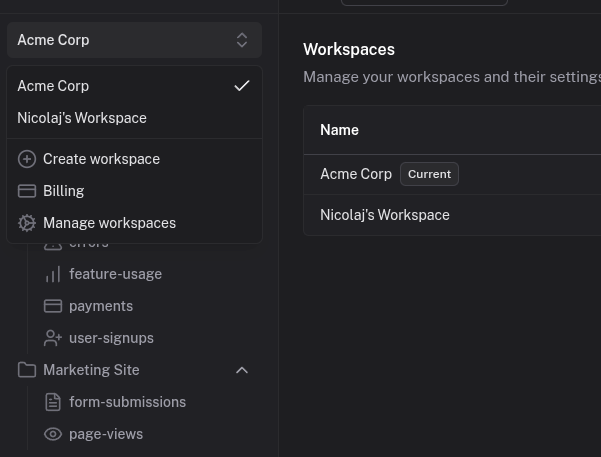Image resolution: width=601 pixels, height=457 pixels.
Task: Select the Marketing Site project folder
Action: pyautogui.click(x=134, y=370)
